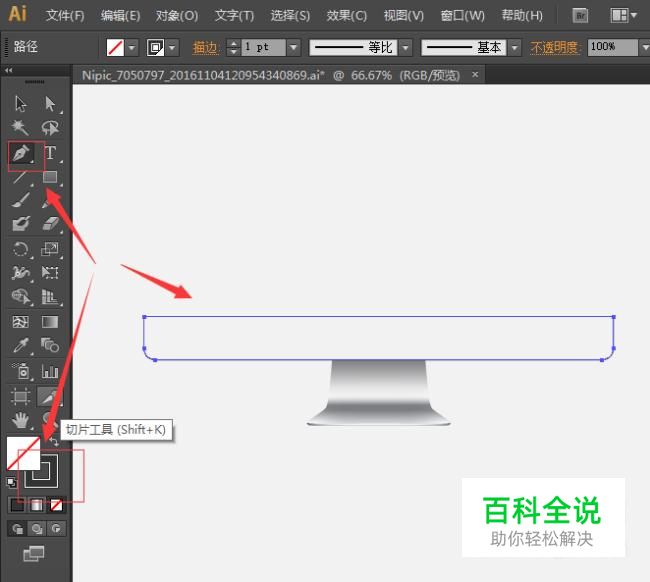Select the Type tool
650x582 pixels.
50,153
